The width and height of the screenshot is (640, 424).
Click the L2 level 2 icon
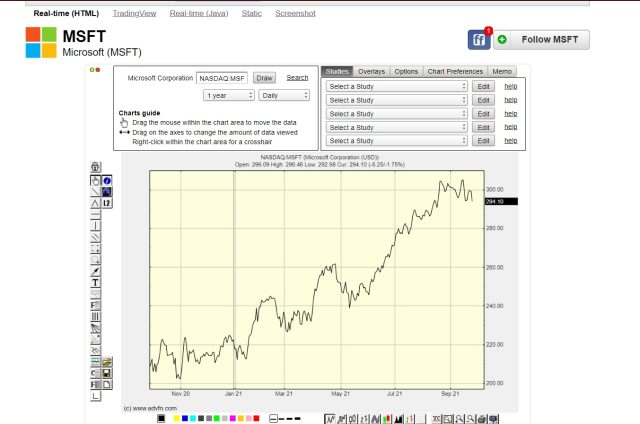click(107, 203)
